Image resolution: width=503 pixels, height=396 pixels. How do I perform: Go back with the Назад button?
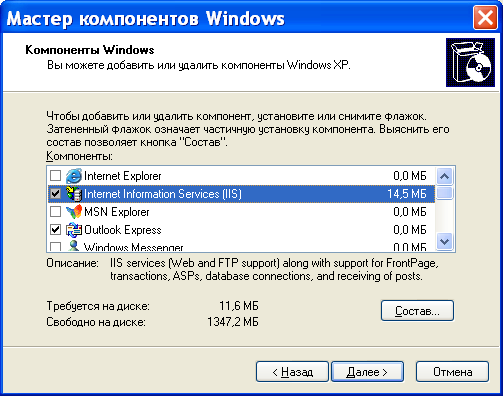292,372
